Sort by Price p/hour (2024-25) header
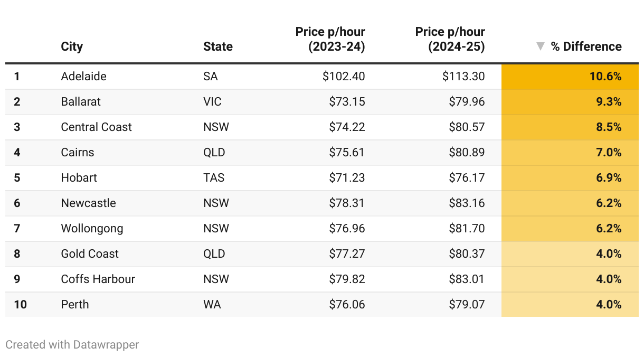This screenshot has height=357, width=644. coord(450,39)
